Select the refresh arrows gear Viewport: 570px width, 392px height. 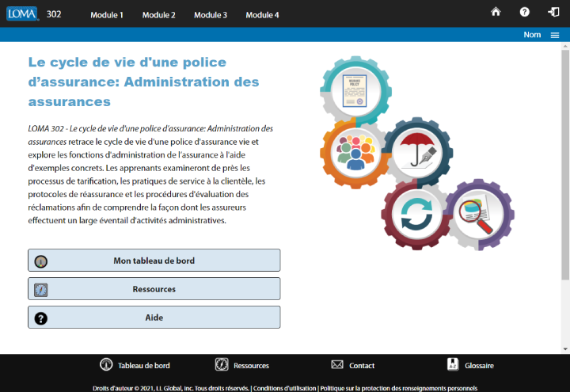(416, 215)
